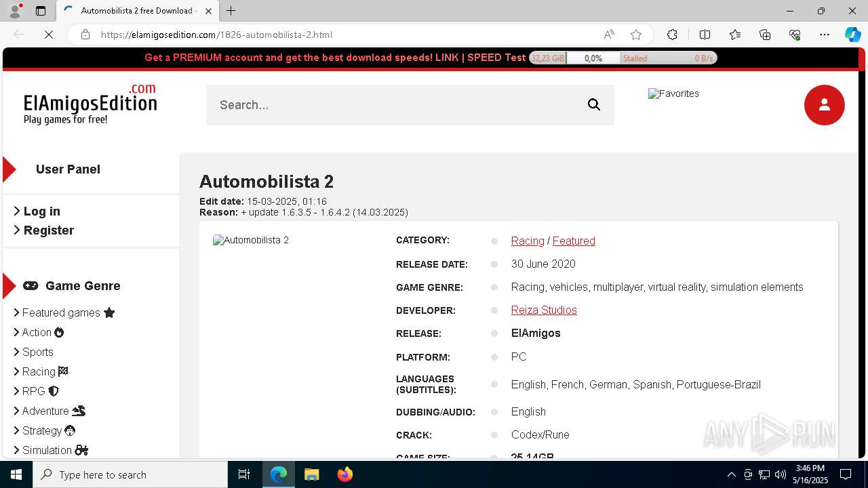Open Task View in the taskbar
Viewport: 868px width, 488px height.
click(244, 474)
